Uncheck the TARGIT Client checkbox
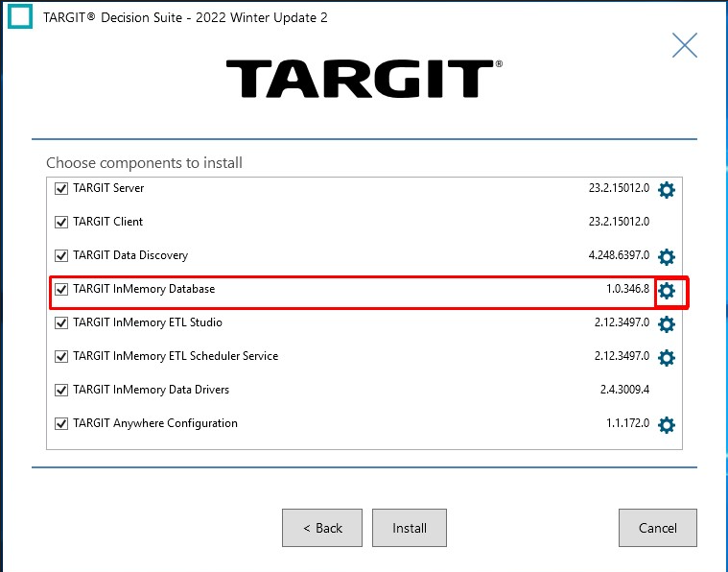This screenshot has width=728, height=572. click(61, 222)
